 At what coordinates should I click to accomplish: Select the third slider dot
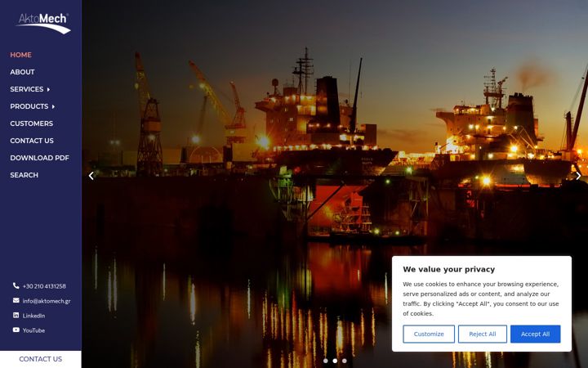[x=345, y=361]
